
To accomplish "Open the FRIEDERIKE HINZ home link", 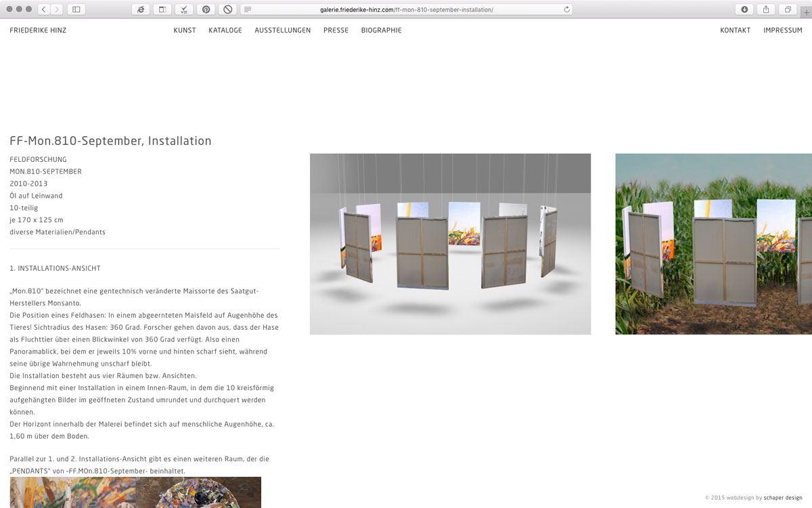I will 38,30.
